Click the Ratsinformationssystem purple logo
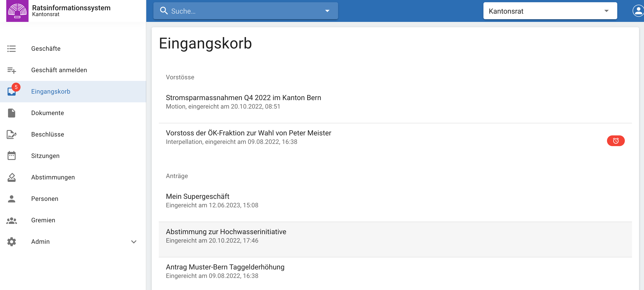 click(17, 11)
